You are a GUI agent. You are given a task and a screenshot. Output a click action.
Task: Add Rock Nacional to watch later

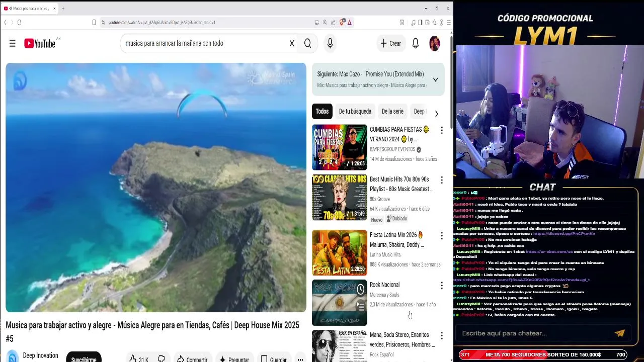[361, 289]
